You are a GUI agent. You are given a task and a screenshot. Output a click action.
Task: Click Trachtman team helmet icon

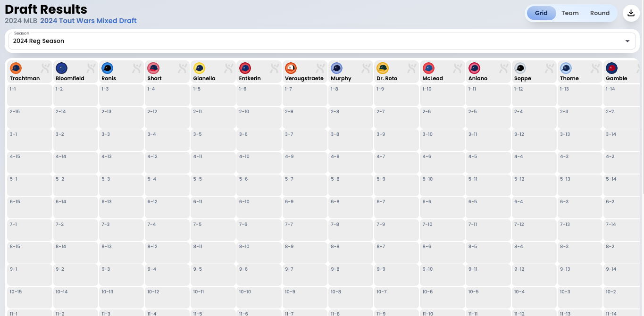coord(16,68)
